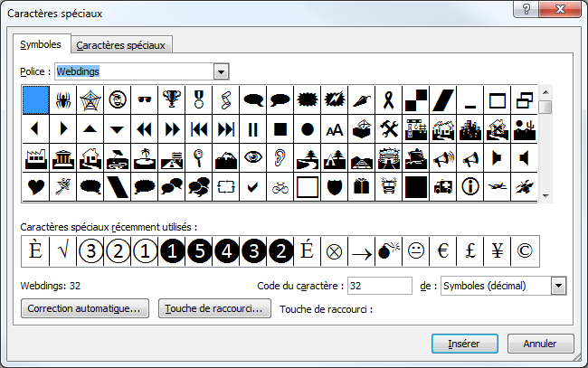Pick the trophy cup symbol
Screen dimensions: 588x368
(x=171, y=100)
